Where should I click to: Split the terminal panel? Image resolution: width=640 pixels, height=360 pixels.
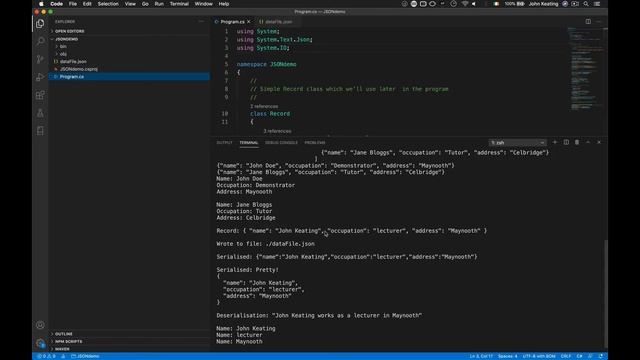566,142
